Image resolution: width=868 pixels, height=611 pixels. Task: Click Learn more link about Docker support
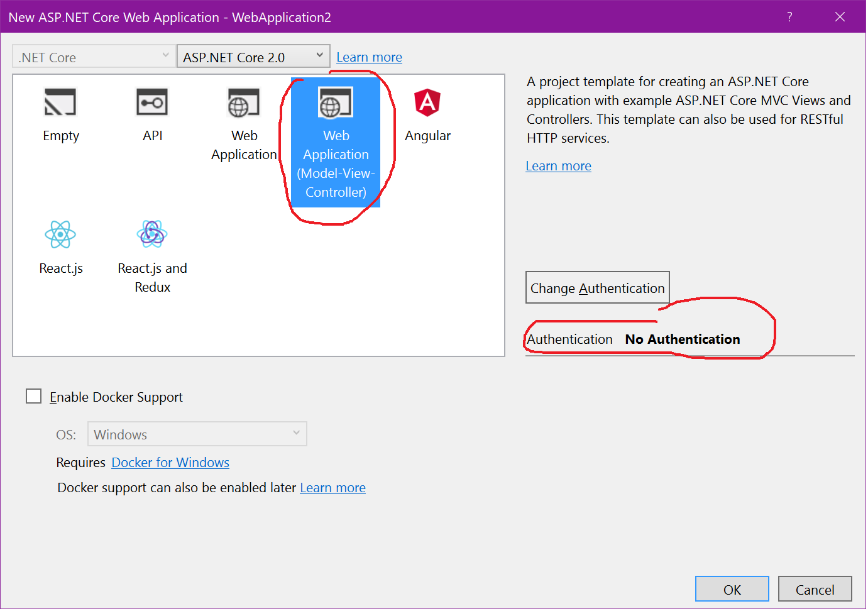click(x=332, y=488)
